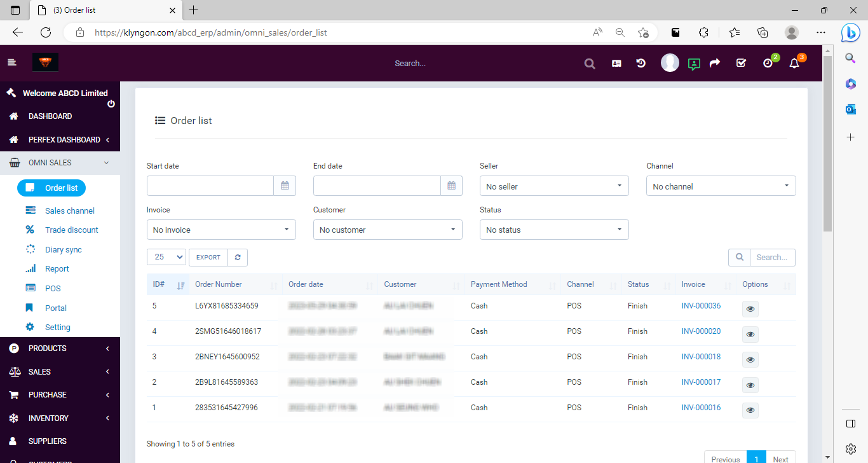
Task: Open the Seller dropdown
Action: (554, 186)
